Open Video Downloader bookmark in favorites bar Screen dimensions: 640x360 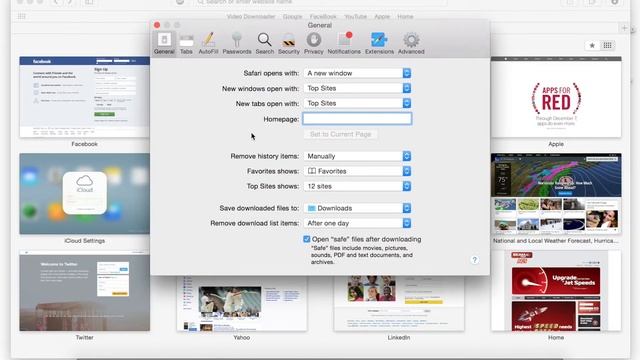(x=251, y=17)
